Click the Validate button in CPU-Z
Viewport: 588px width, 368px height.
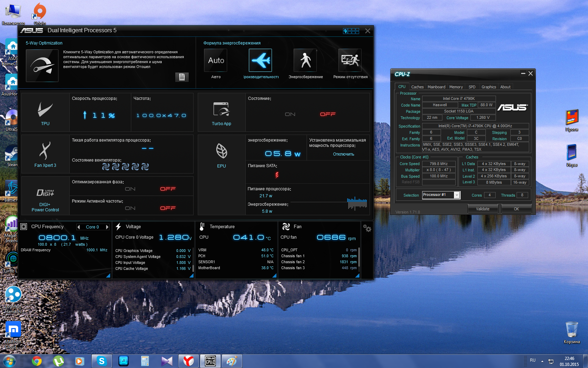pyautogui.click(x=483, y=209)
